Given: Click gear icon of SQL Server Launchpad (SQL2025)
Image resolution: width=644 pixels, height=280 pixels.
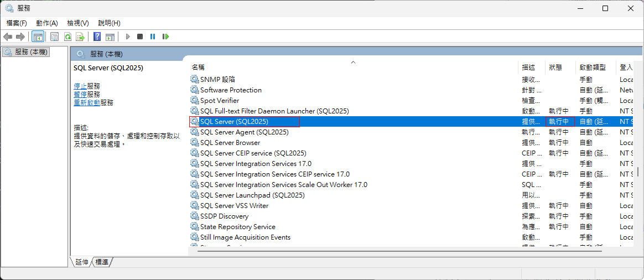Looking at the screenshot, I should click(x=194, y=195).
